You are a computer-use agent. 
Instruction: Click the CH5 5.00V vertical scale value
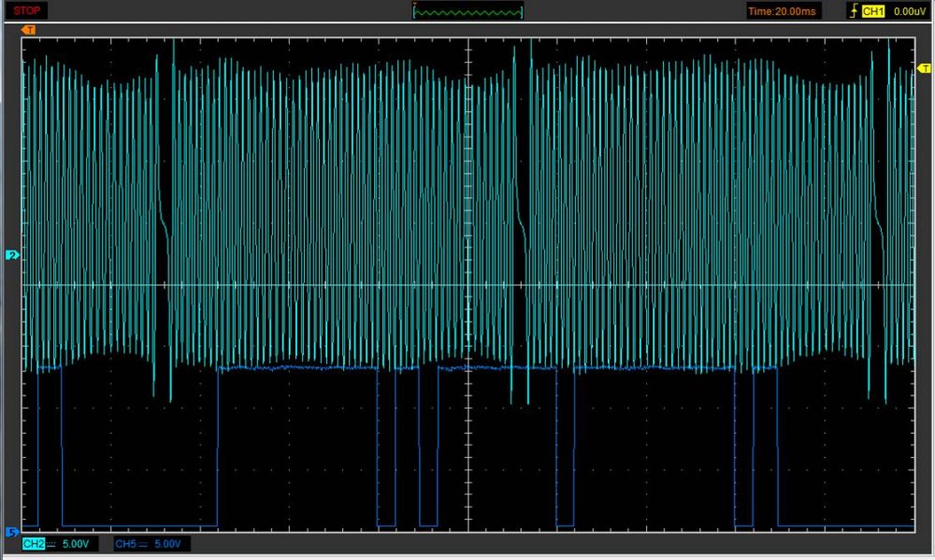point(168,544)
